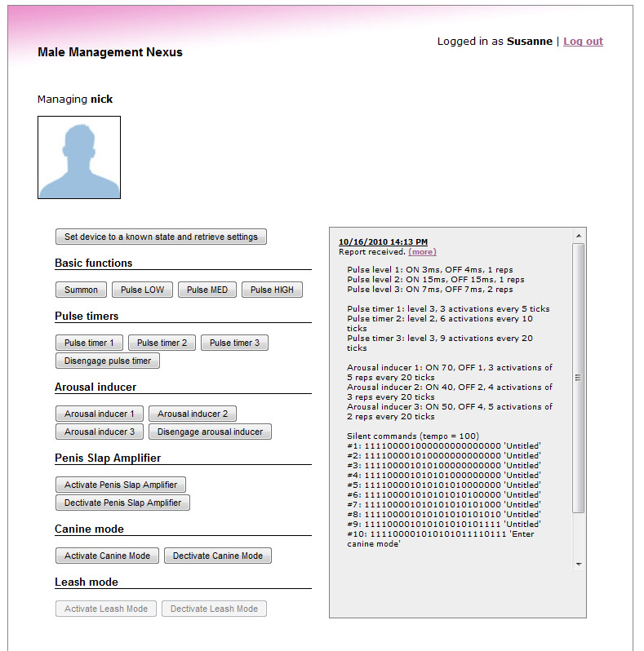This screenshot has height=651, width=644.
Task: Expand the report with the (more) link
Action: pyautogui.click(x=422, y=252)
